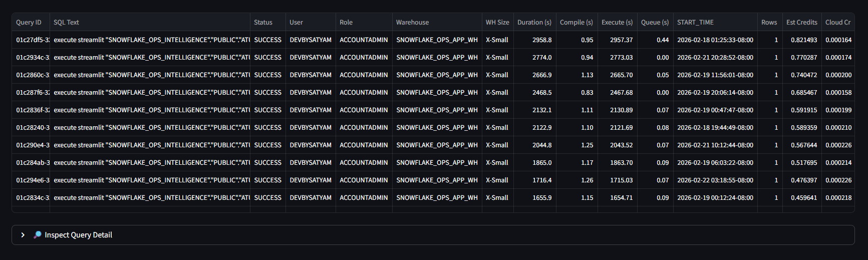
Task: Click the Est Credits column header
Action: [802, 23]
